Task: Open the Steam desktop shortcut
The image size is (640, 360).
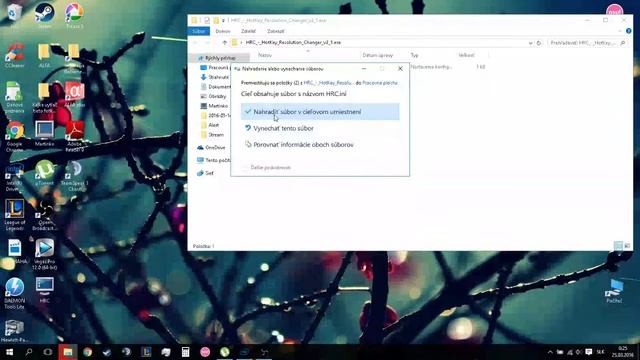Action: pos(44,16)
